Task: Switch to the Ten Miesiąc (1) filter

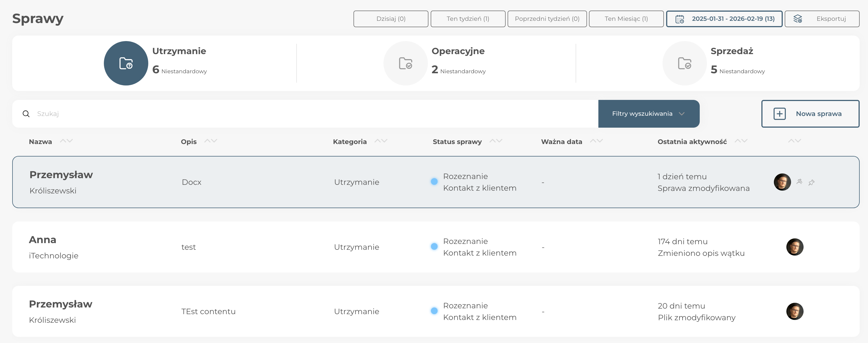Action: click(x=626, y=19)
